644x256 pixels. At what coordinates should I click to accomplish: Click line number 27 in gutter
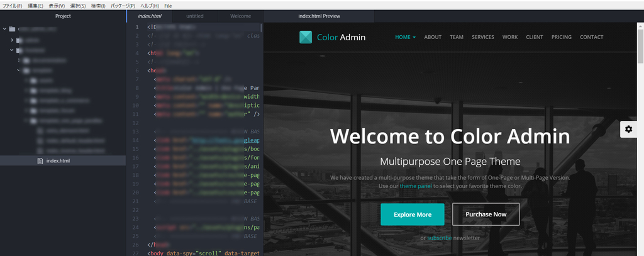pyautogui.click(x=136, y=253)
